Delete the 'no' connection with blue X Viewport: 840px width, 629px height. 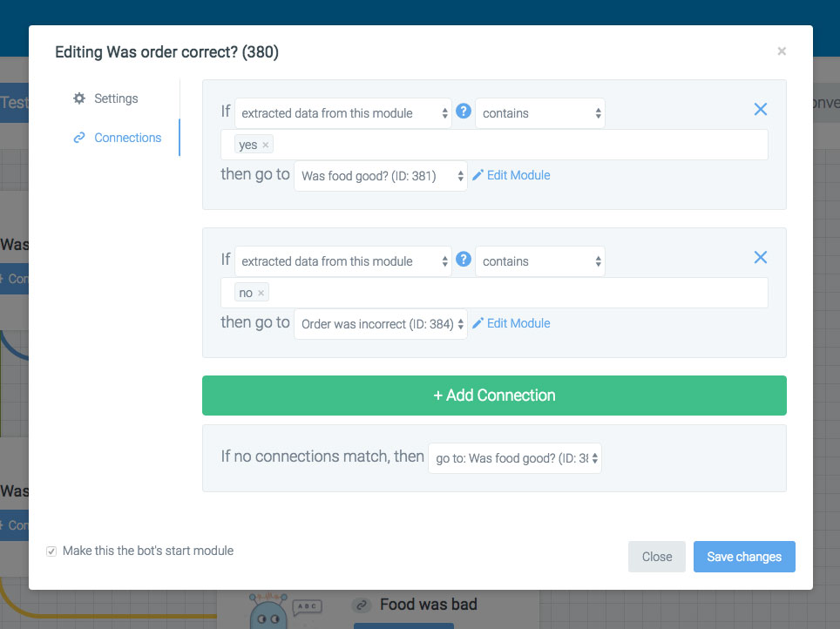(x=760, y=257)
